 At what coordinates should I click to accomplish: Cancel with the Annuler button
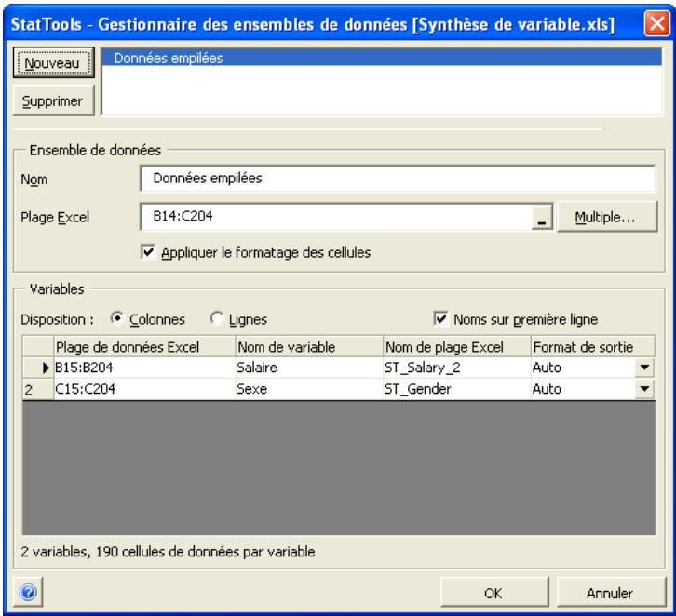[611, 593]
